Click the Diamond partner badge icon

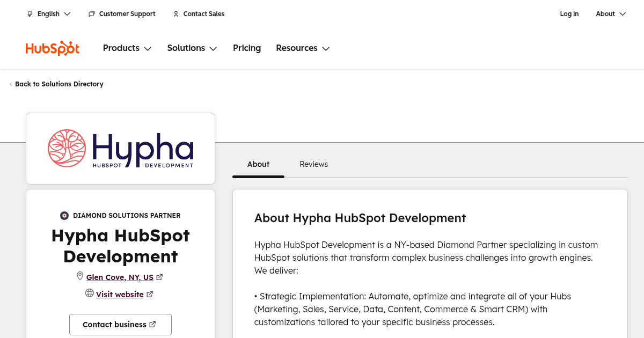click(x=64, y=216)
